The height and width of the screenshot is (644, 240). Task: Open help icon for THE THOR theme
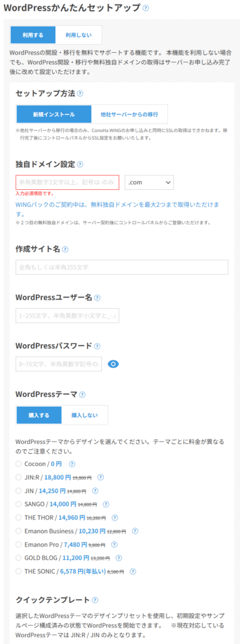pyautogui.click(x=115, y=518)
